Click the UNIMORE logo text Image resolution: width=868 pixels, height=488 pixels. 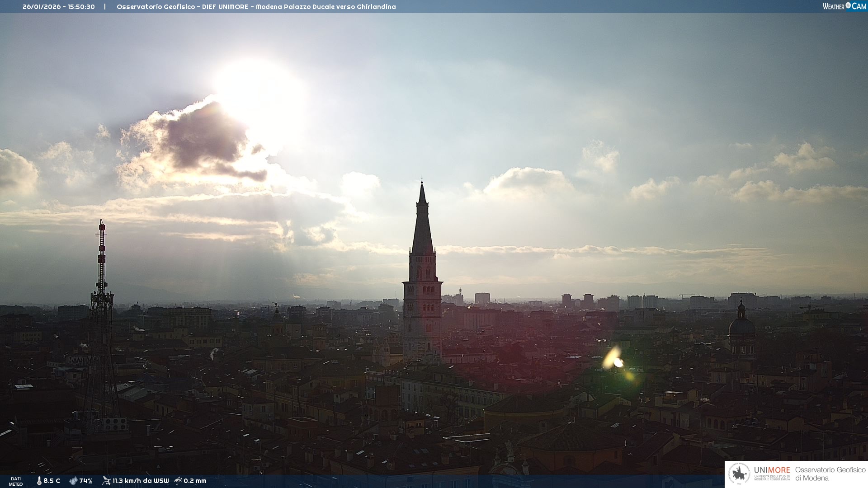pyautogui.click(x=772, y=470)
